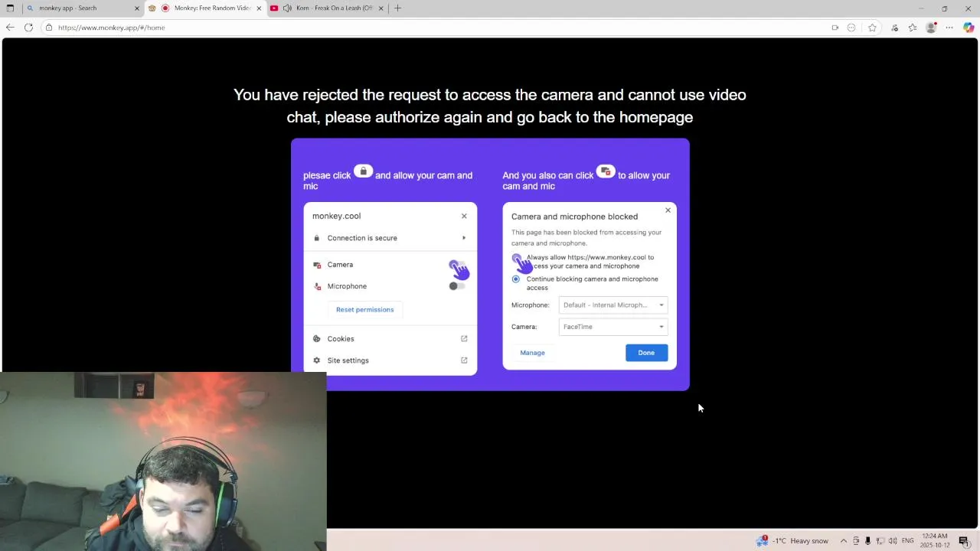Image resolution: width=980 pixels, height=551 pixels.
Task: Show hidden tray icons chevron
Action: [844, 541]
